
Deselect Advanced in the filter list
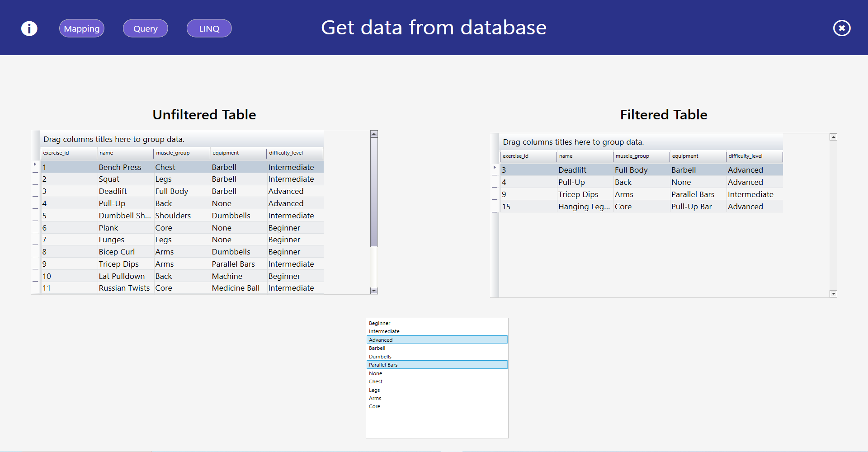coord(381,340)
